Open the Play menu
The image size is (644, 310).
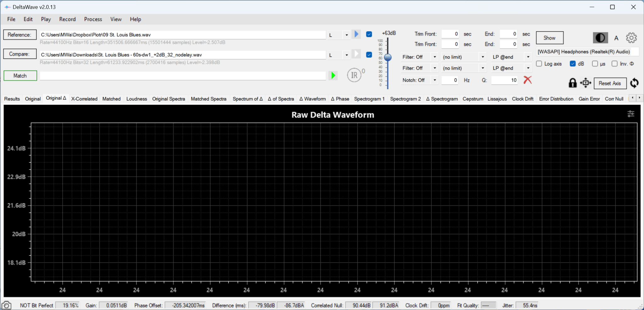46,19
